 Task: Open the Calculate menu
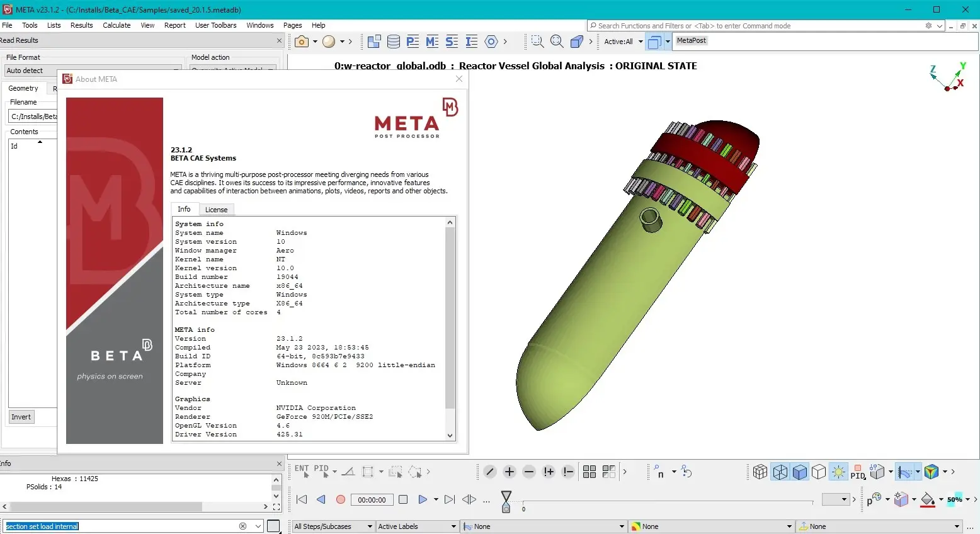[117, 25]
